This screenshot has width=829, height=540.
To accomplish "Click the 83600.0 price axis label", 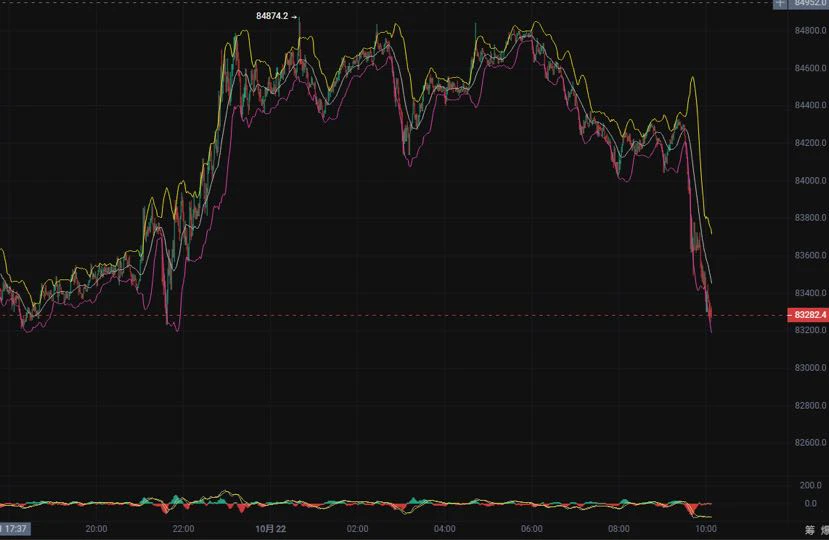I will coord(810,255).
